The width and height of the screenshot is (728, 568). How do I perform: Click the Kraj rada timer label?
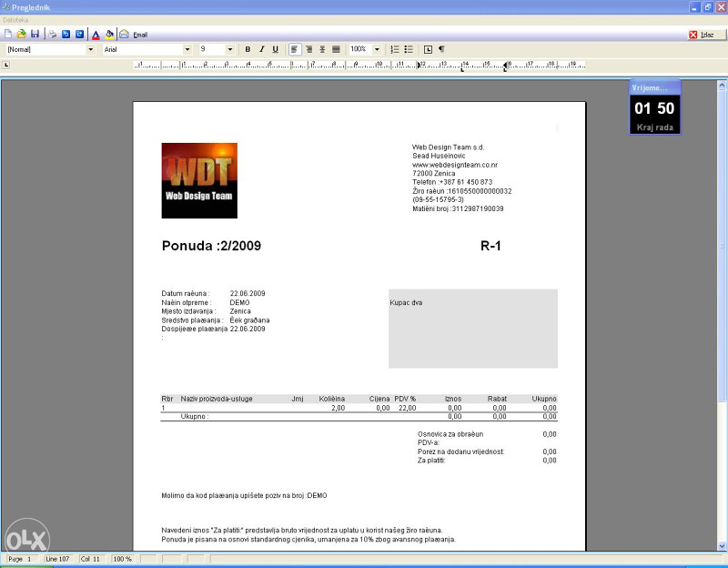coord(654,127)
